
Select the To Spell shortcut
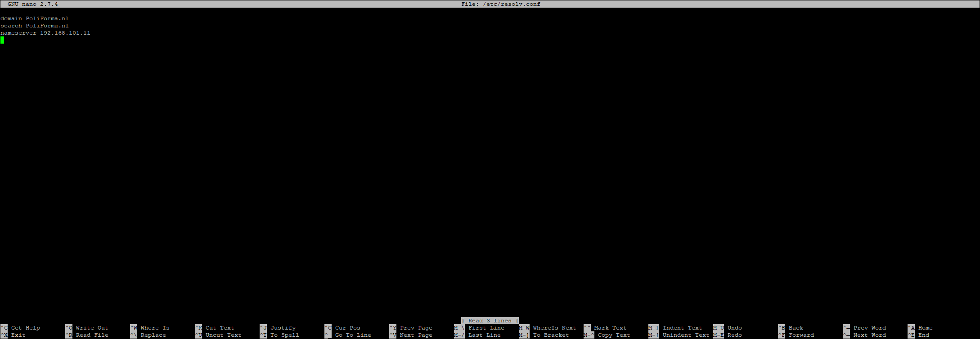coord(284,335)
